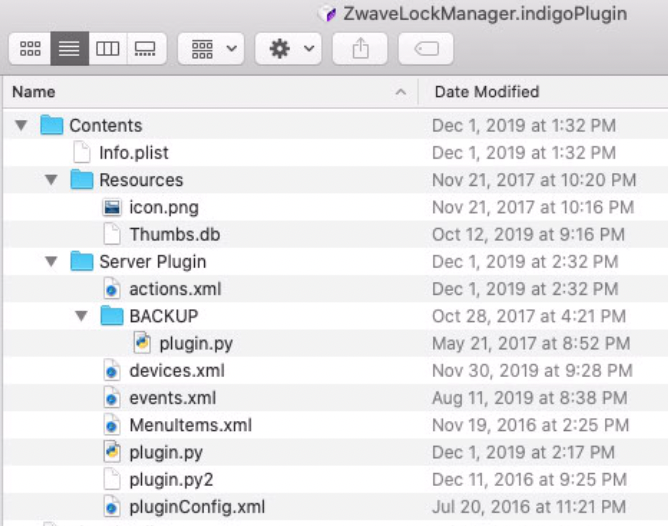
Task: Click date 'Nov 21, 2017 at 10:20 PM'
Action: (x=534, y=180)
